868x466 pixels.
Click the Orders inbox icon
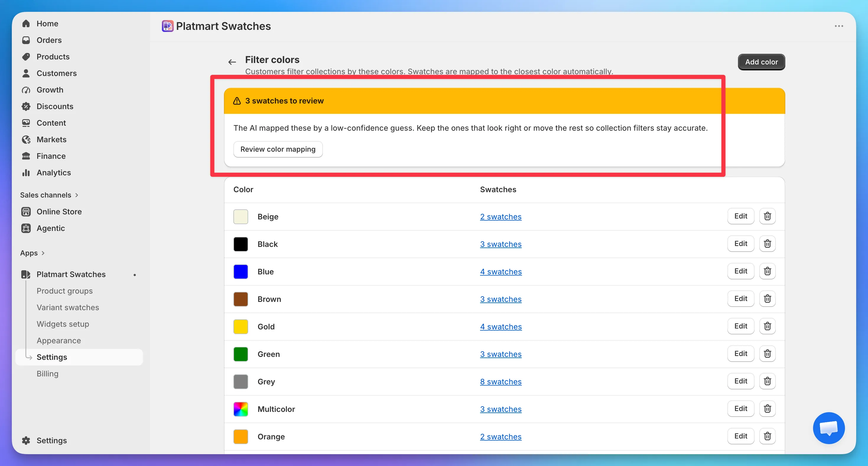pos(26,40)
